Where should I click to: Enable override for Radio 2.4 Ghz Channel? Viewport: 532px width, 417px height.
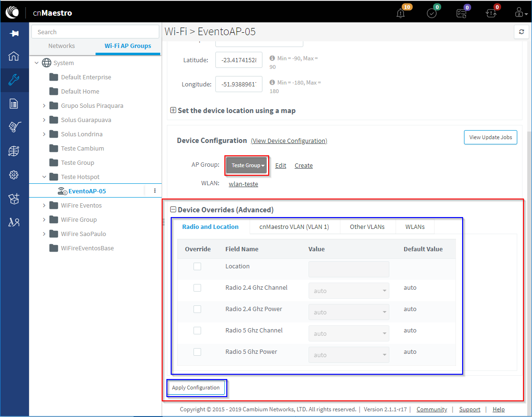point(197,288)
